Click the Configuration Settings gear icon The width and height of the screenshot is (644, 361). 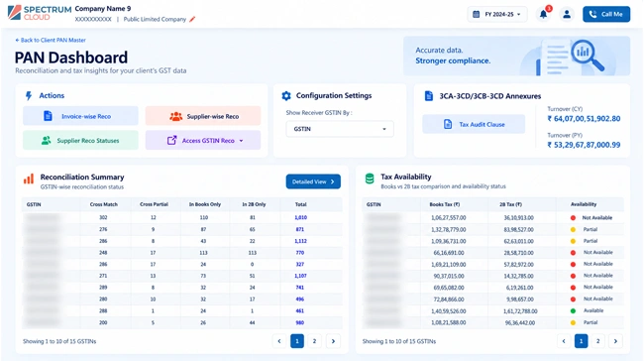[286, 96]
